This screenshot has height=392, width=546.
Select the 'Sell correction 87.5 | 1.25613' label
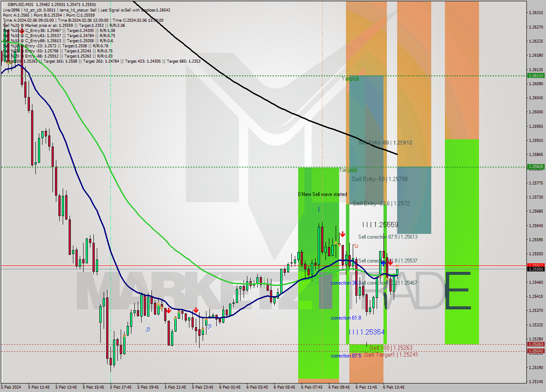point(388,237)
